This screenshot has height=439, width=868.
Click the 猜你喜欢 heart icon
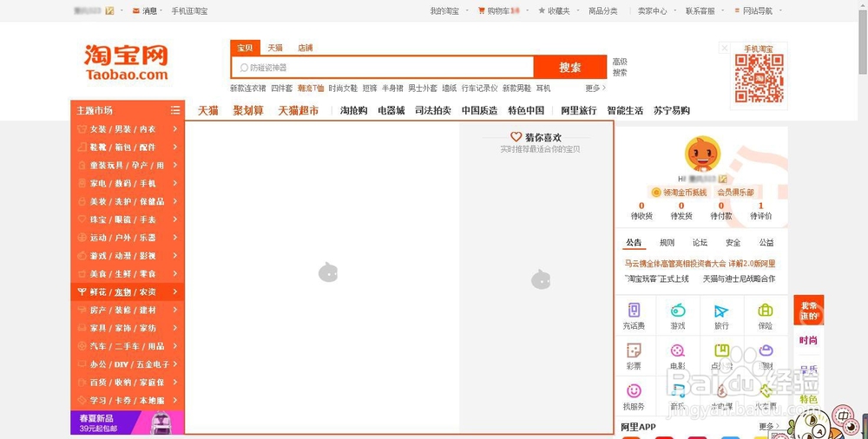[516, 137]
